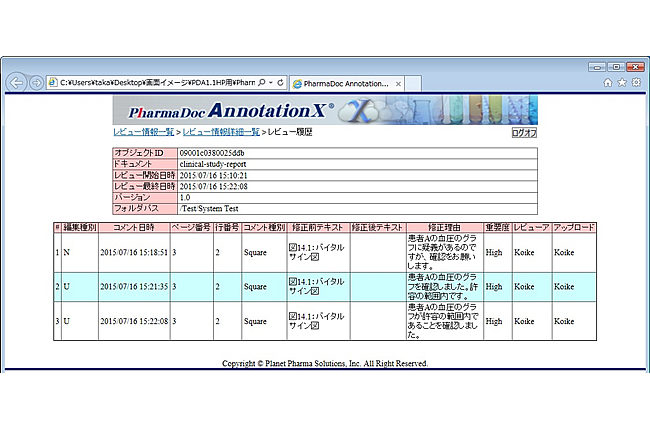Image resolution: width=650 pixels, height=430 pixels.
Task: Click the page icon in address bar
Action: tap(53, 83)
